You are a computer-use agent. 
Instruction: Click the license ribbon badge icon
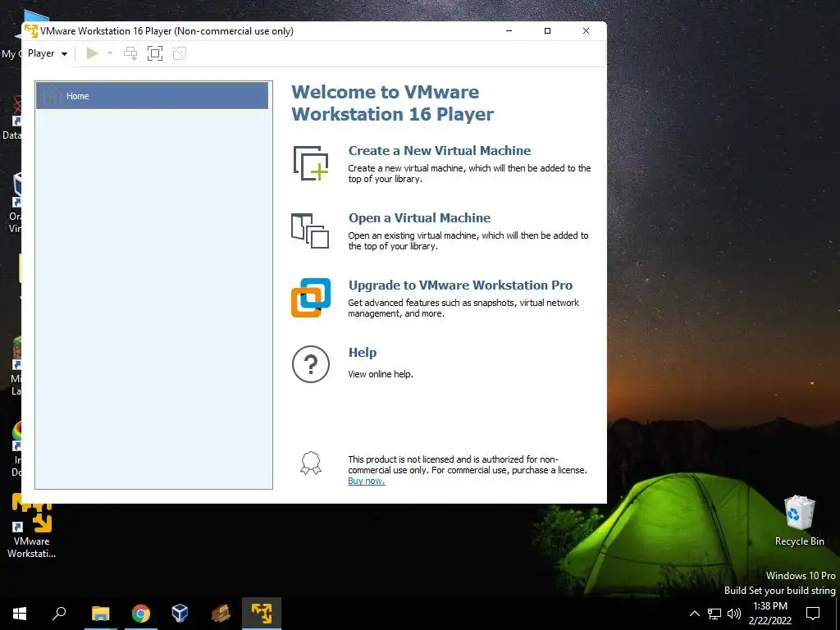click(x=311, y=463)
